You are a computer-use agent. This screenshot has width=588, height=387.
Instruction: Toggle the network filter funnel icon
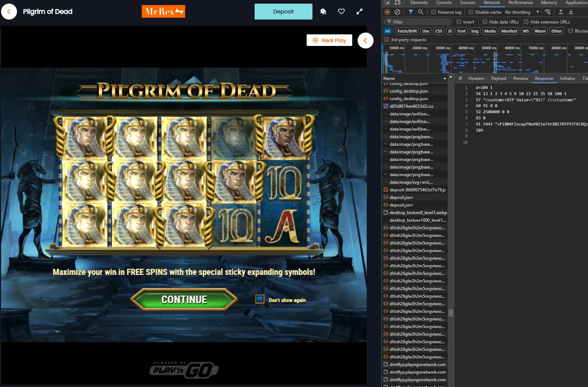411,12
